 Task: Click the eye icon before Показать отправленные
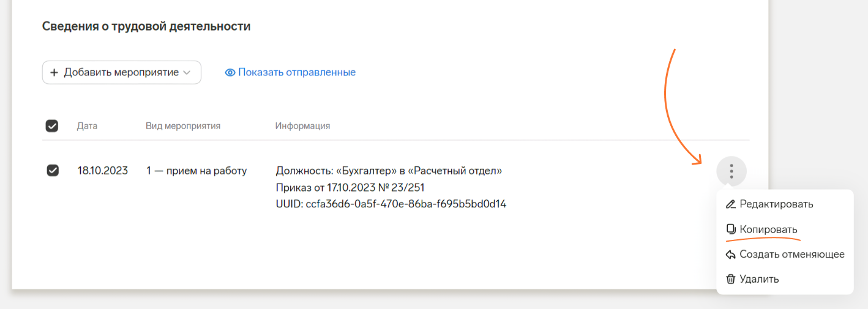(x=230, y=72)
